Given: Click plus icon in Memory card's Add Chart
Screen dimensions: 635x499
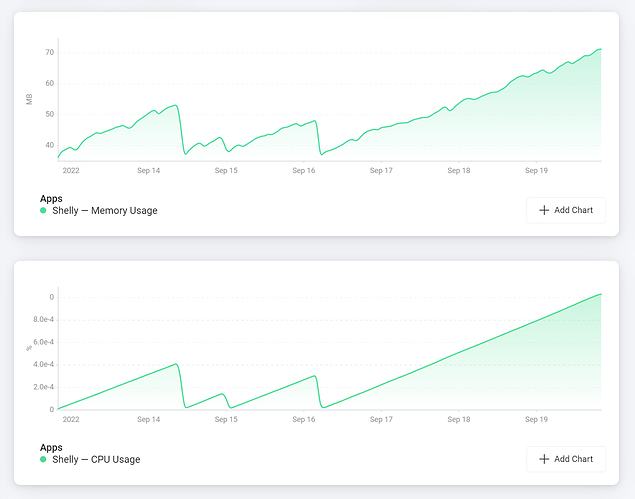Looking at the screenshot, I should coord(544,210).
